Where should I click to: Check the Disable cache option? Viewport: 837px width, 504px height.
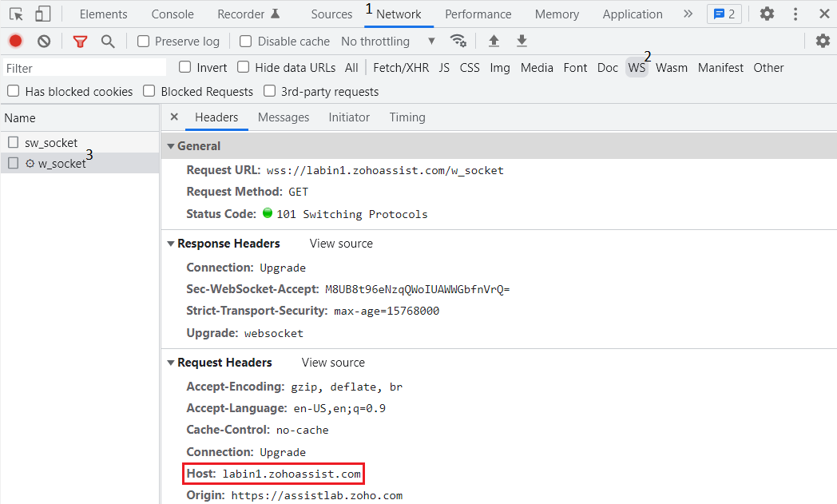click(246, 42)
